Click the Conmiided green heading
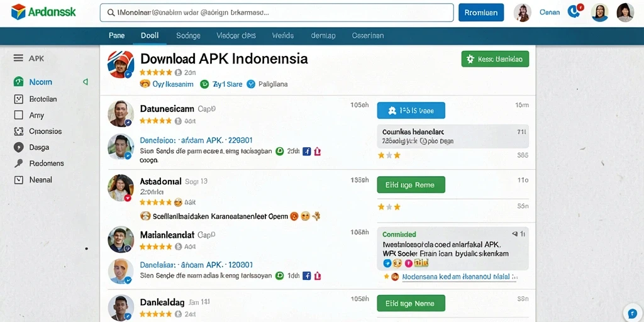The height and width of the screenshot is (322, 644). tap(399, 235)
